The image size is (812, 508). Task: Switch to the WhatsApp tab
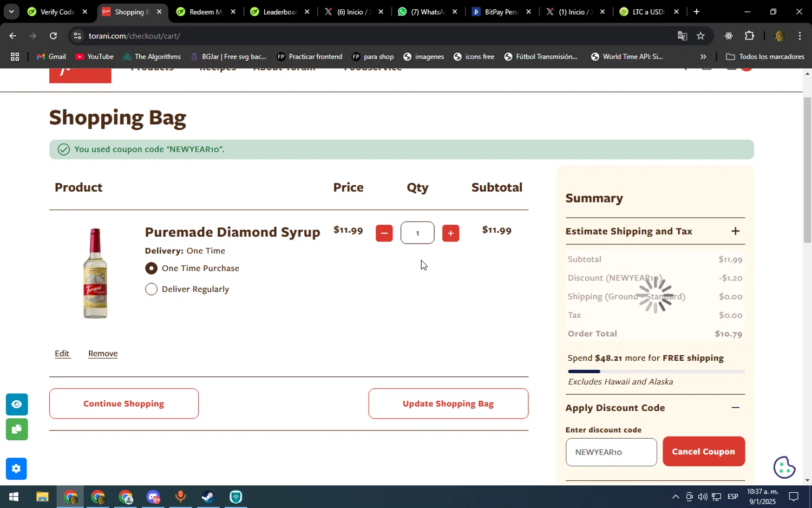(x=428, y=11)
